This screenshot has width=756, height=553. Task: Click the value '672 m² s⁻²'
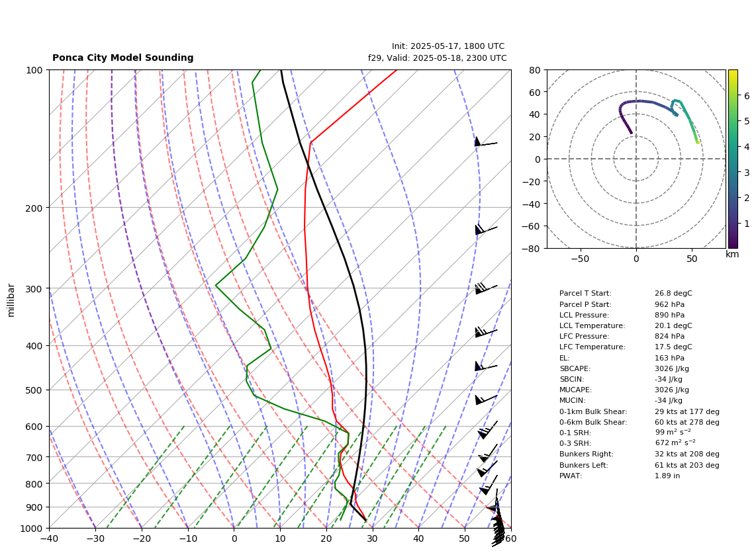675,443
